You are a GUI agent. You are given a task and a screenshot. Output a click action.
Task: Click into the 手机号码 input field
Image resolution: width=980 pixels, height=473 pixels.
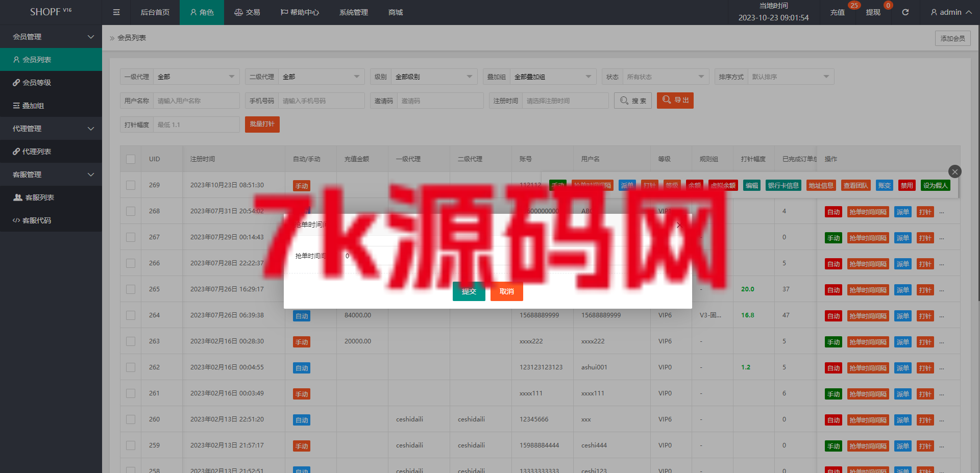pos(322,101)
